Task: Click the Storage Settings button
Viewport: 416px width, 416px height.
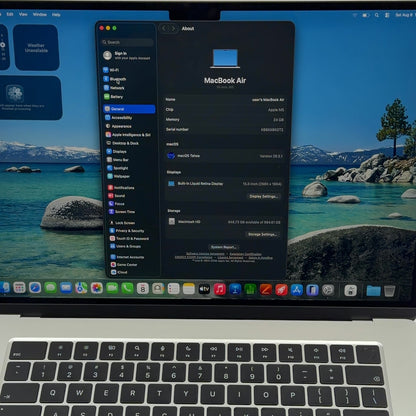Action: pos(262,234)
